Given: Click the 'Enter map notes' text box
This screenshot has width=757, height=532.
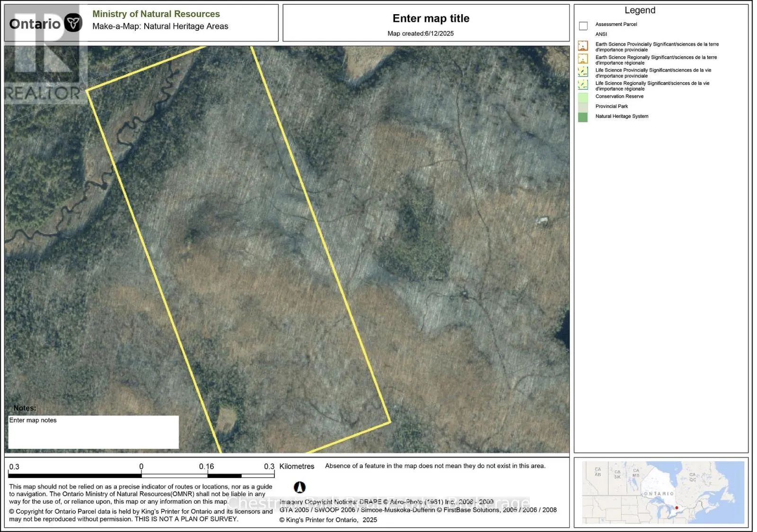Looking at the screenshot, I should click(x=94, y=432).
